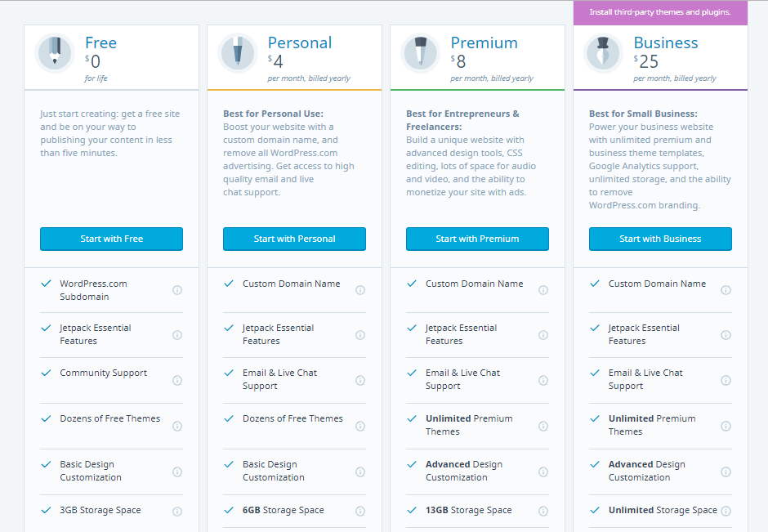Choose Start with Personal

pos(294,239)
